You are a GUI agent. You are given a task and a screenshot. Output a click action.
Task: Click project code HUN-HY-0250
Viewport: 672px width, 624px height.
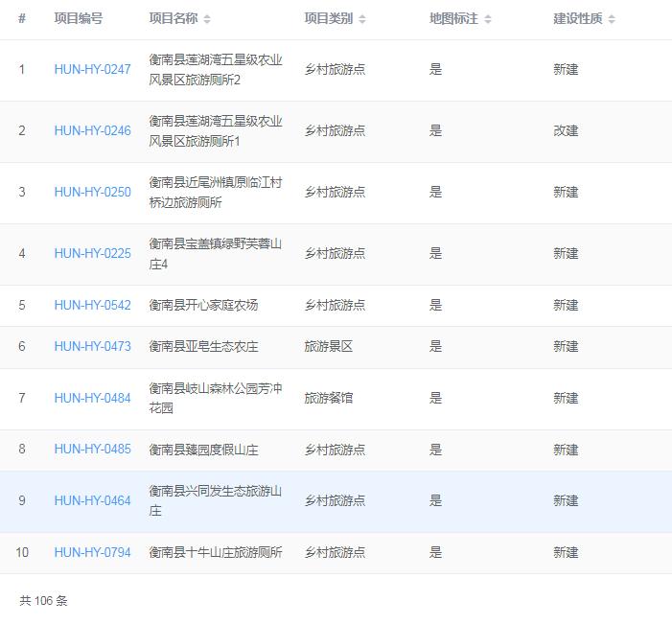pyautogui.click(x=92, y=193)
